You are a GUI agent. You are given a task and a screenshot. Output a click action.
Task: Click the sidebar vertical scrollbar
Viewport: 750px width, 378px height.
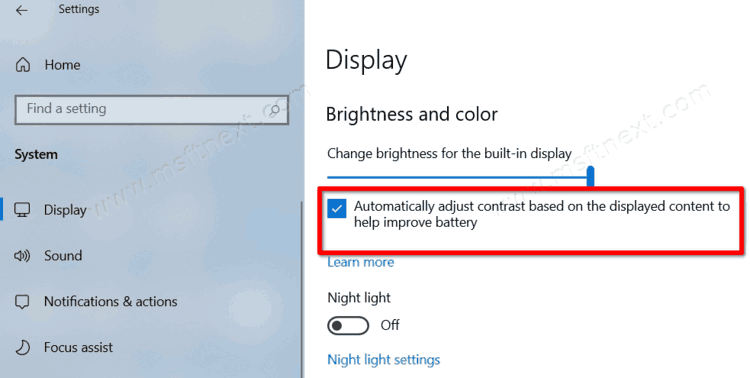pyautogui.click(x=302, y=289)
